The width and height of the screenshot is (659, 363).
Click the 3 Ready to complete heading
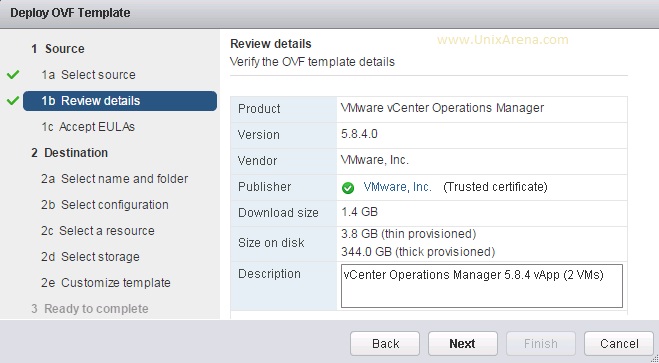click(x=90, y=309)
